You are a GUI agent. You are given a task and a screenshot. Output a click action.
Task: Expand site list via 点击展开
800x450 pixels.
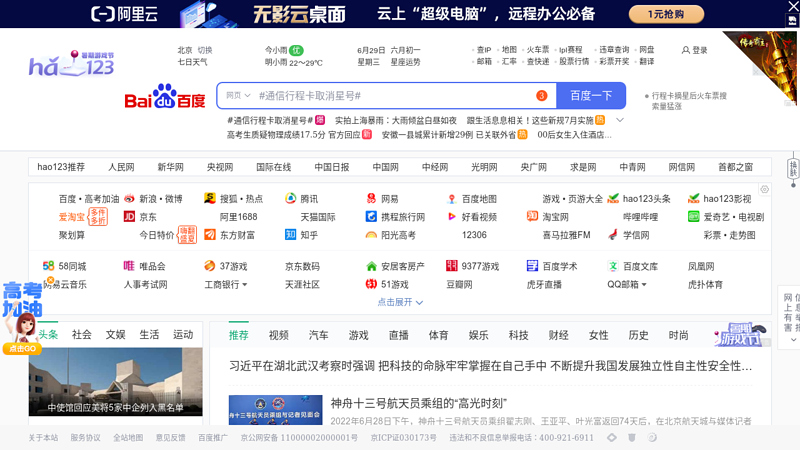tap(400, 302)
